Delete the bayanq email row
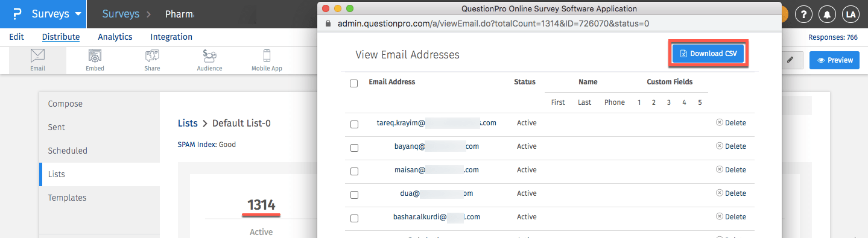868x238 pixels. pyautogui.click(x=730, y=146)
